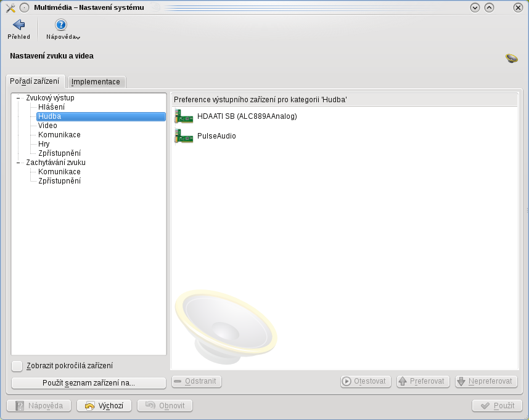Screen dimensions: 529x420
Task: Click the Odstranit button
Action: pos(197,381)
